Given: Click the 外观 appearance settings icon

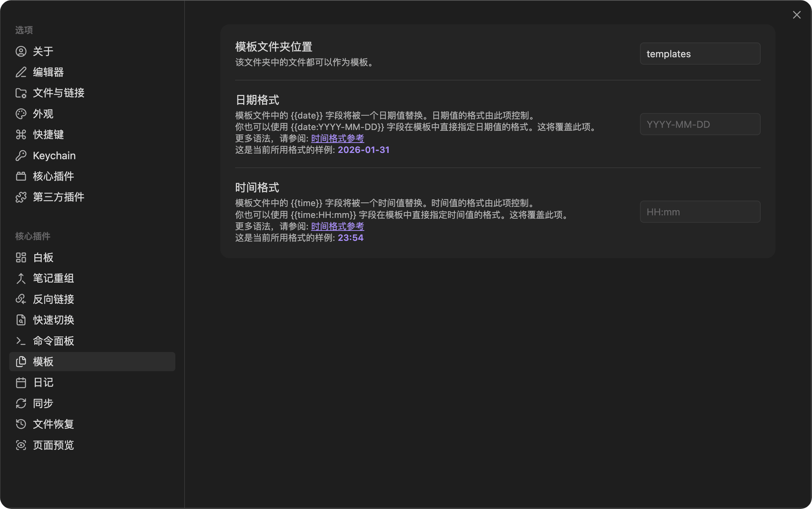Looking at the screenshot, I should click(21, 114).
